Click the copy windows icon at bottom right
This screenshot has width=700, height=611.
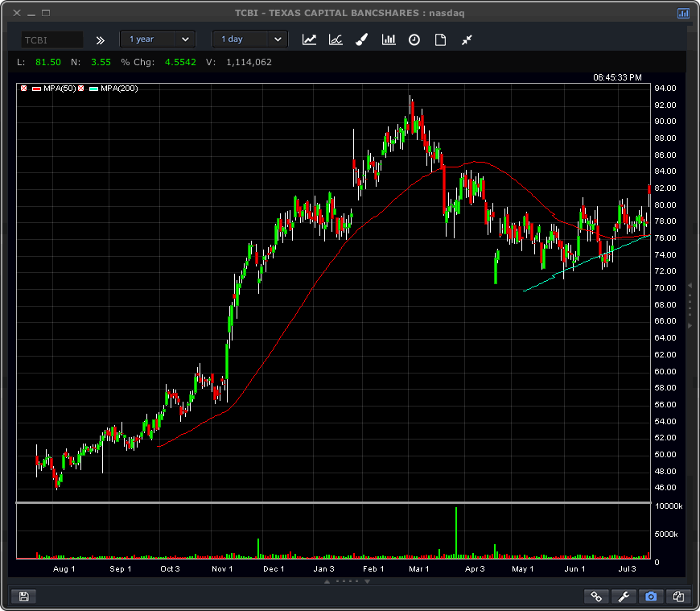[678, 597]
